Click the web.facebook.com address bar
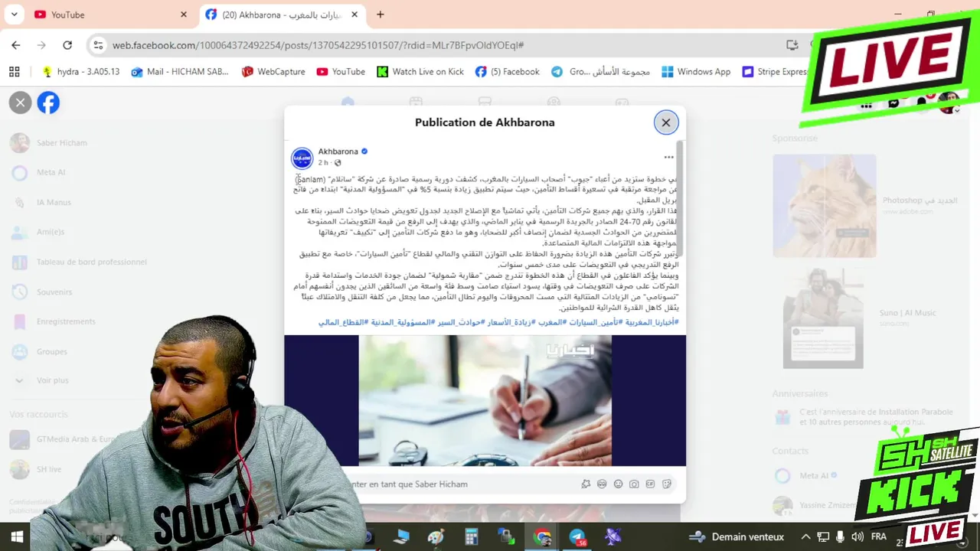Viewport: 980px width, 551px height. click(x=318, y=45)
